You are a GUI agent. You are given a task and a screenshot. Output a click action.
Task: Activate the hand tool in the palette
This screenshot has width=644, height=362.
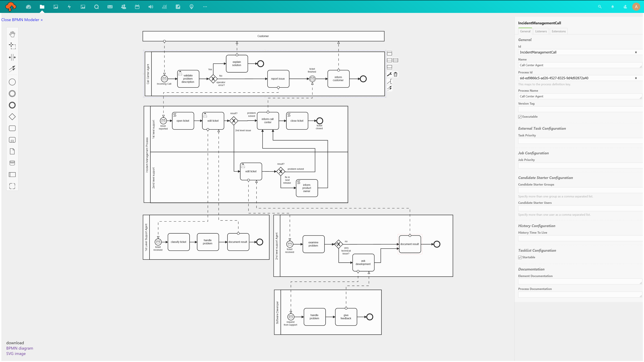pos(12,34)
